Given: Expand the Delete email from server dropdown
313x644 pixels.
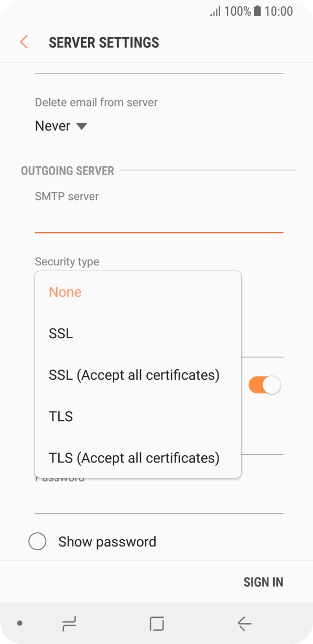Looking at the screenshot, I should tap(61, 126).
